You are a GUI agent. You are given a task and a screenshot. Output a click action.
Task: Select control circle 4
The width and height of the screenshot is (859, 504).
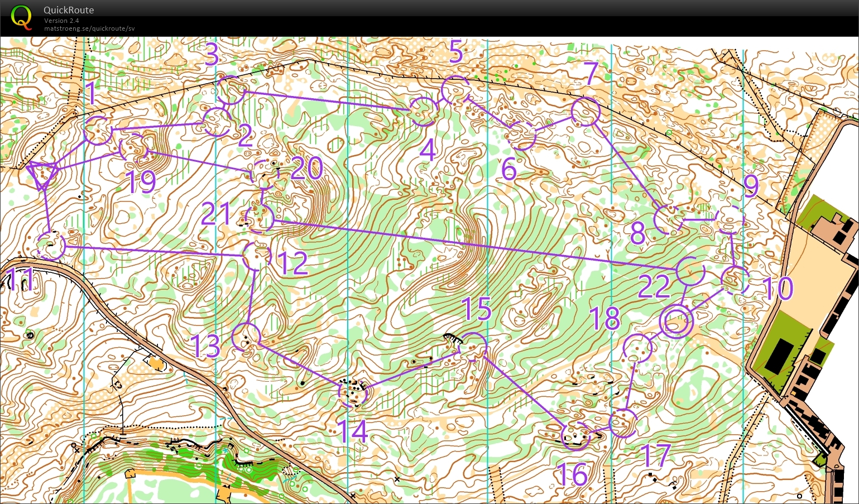pos(423,111)
